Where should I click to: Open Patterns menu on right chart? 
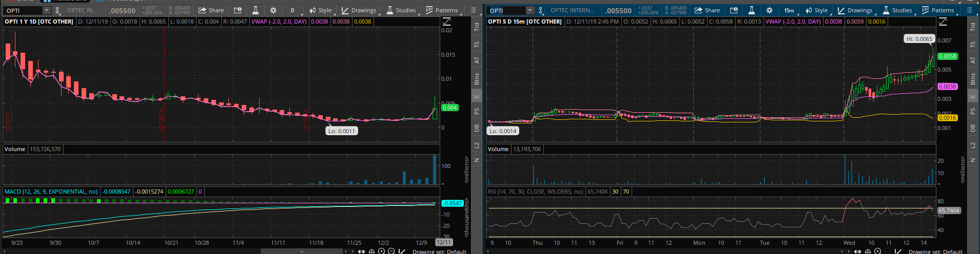(938, 10)
